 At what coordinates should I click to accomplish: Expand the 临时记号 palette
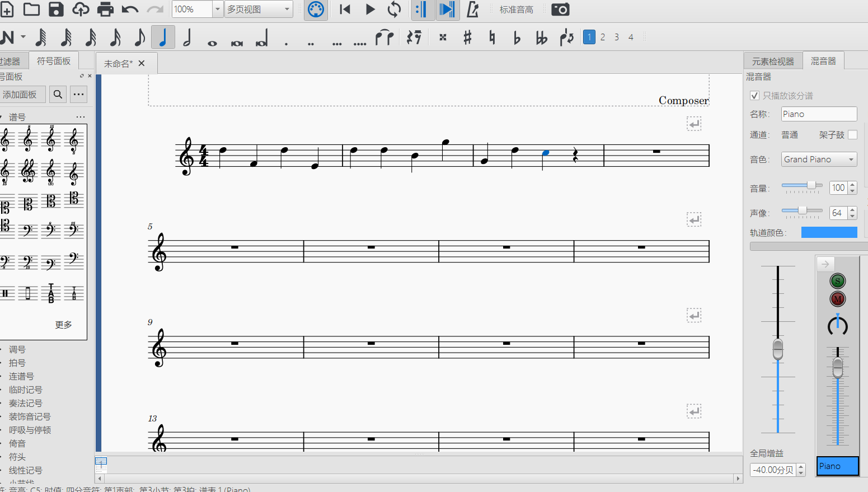click(25, 390)
